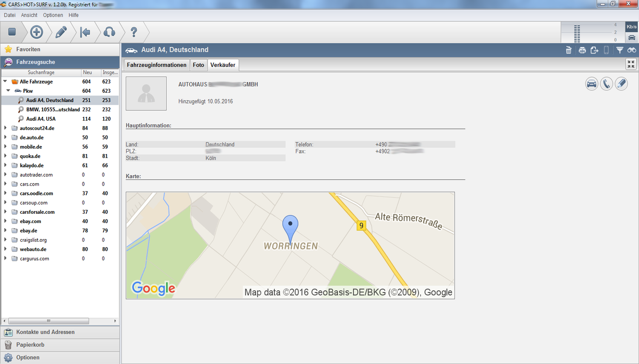The image size is (639, 364).
Task: Expand the autoscout24.de folder
Action: coord(5,128)
